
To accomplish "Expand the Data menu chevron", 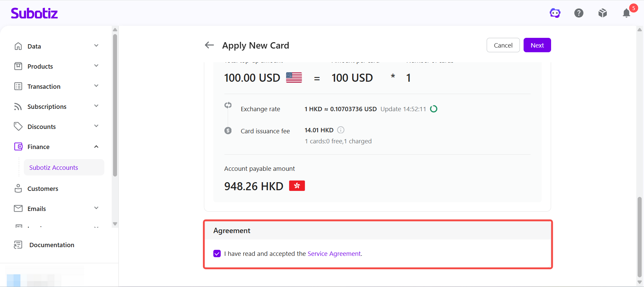I will pyautogui.click(x=96, y=46).
